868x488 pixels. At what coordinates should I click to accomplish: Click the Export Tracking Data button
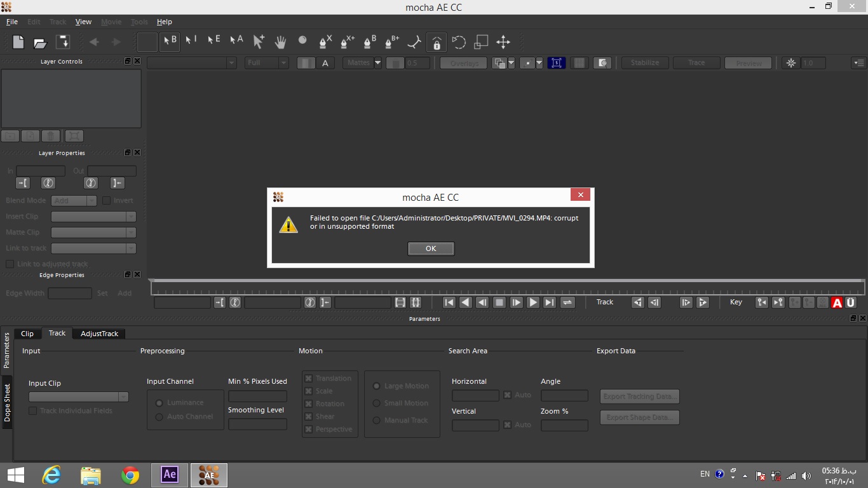coord(640,396)
